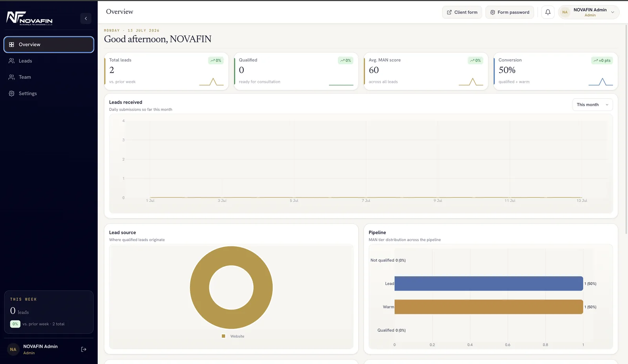Click the external-link icon on Client form
The height and width of the screenshot is (364, 628).
coord(449,12)
